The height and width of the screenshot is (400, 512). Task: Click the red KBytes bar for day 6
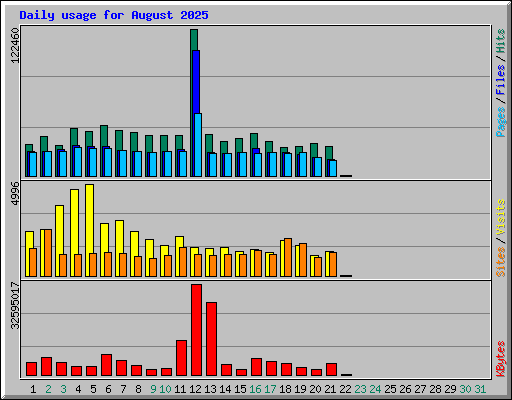pyautogui.click(x=106, y=365)
